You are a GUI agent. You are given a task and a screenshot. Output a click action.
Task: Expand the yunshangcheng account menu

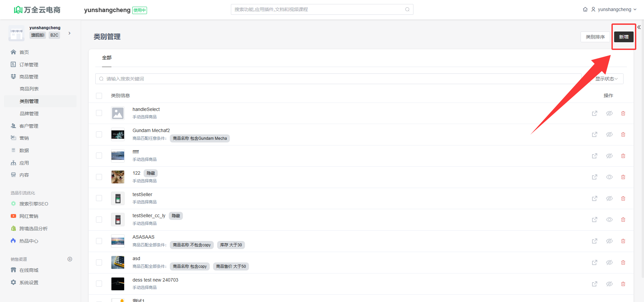coord(614,9)
